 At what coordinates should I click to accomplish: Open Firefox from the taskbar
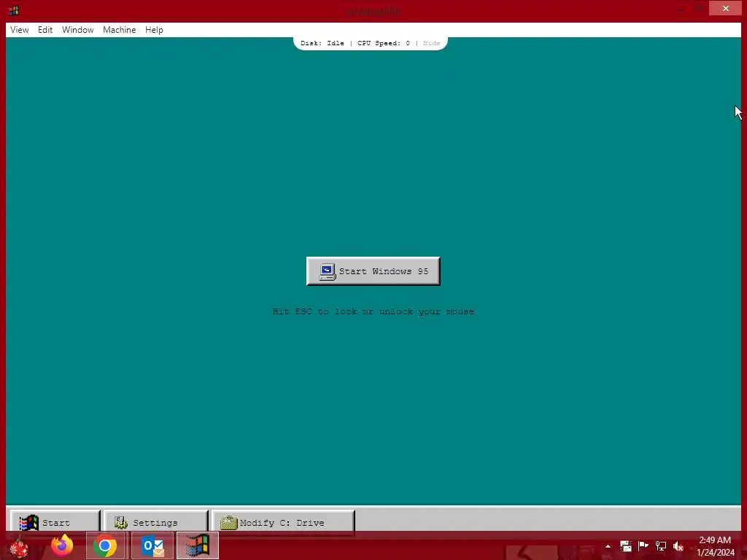[x=62, y=545]
